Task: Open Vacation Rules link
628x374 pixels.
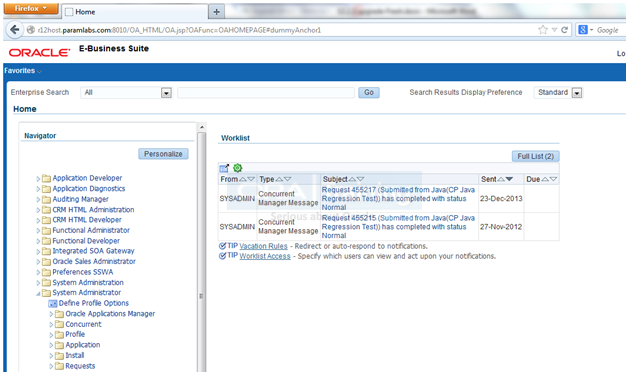Action: [263, 246]
